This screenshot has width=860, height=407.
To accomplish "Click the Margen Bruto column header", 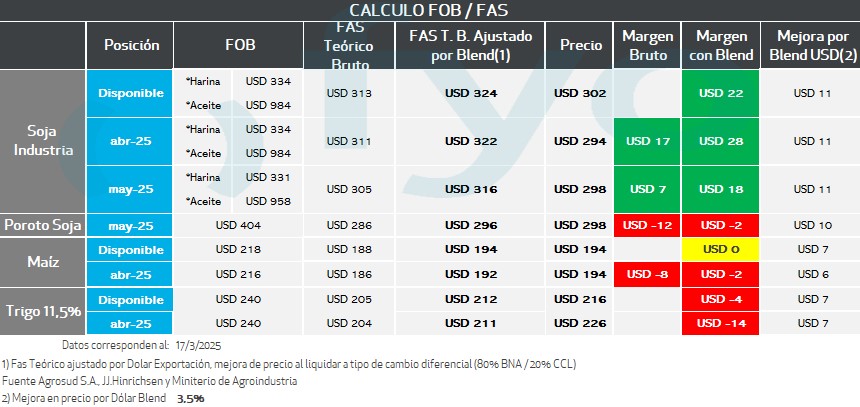I will 647,45.
